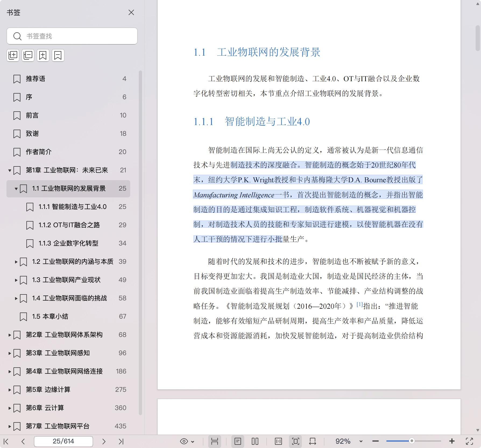481x448 pixels.
Task: Go to the first page
Action: pyautogui.click(x=6, y=441)
